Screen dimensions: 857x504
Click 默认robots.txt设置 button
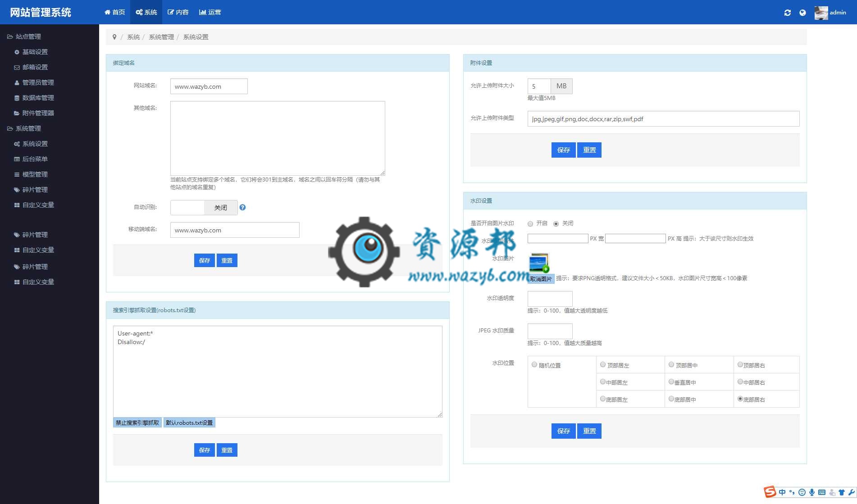189,422
